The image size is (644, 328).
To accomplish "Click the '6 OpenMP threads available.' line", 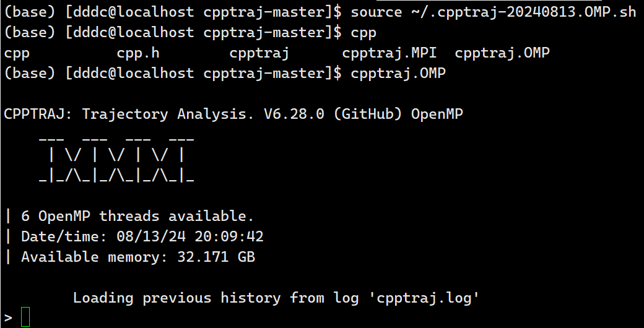I will (137, 217).
